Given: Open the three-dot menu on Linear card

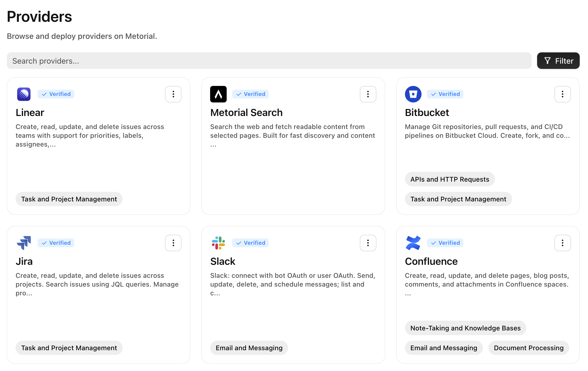Looking at the screenshot, I should [173, 94].
